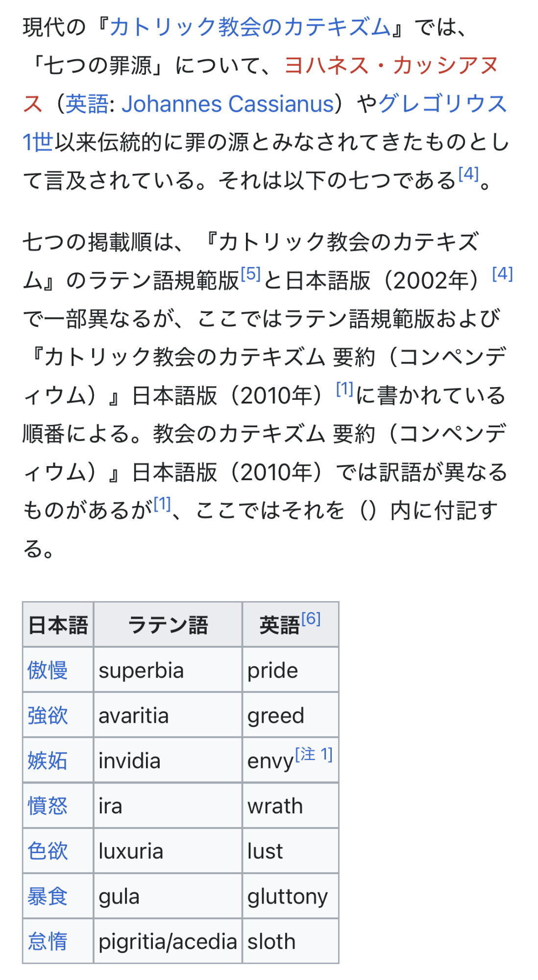
Task: Open the 傲慢 link in the table
Action: [48, 670]
